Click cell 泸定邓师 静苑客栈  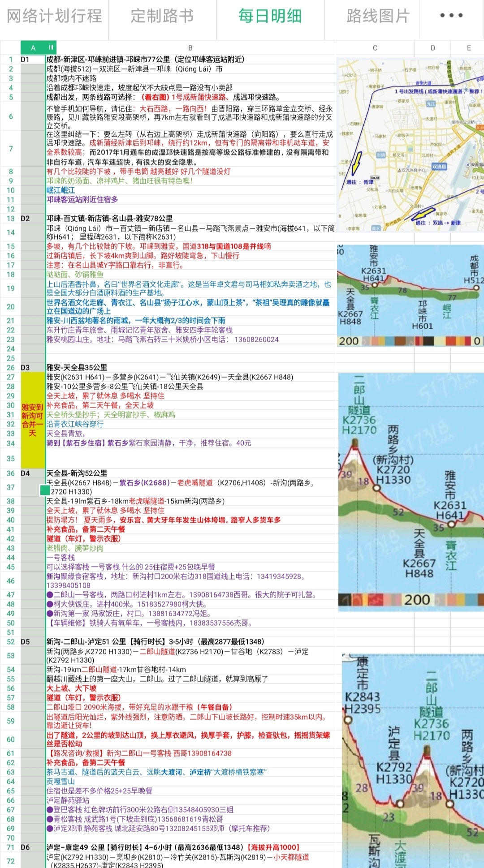click(190, 829)
